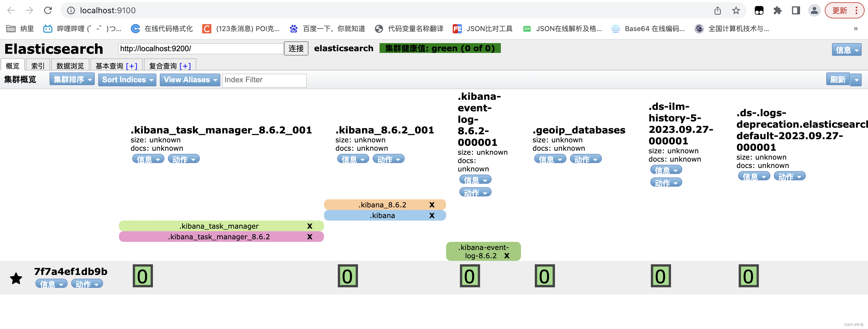Toggle the browser side panel icon
The height and width of the screenshot is (329, 868).
(x=796, y=11)
